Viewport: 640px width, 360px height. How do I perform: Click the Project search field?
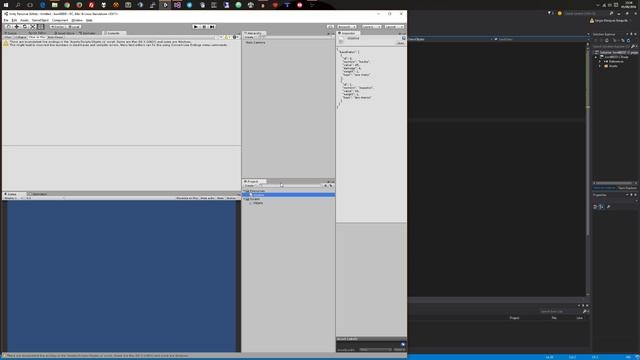coord(291,185)
